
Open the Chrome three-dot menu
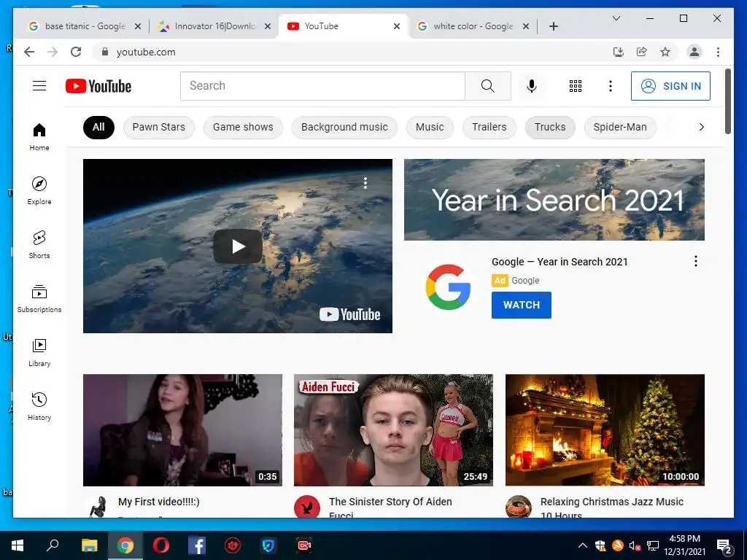(x=718, y=52)
